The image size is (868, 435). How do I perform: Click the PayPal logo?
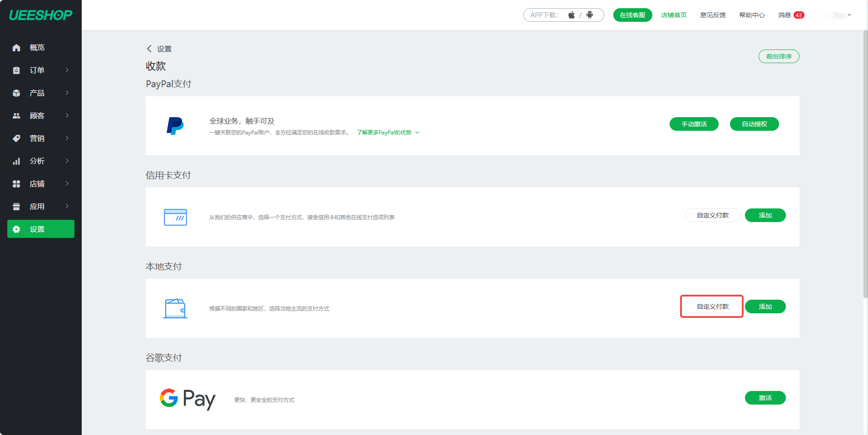[175, 126]
